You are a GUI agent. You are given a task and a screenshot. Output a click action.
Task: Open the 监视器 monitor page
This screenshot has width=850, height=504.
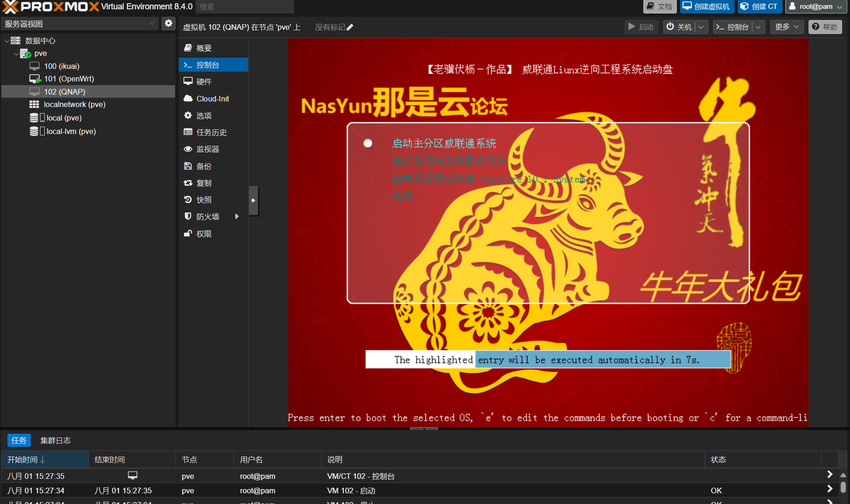(x=213, y=149)
